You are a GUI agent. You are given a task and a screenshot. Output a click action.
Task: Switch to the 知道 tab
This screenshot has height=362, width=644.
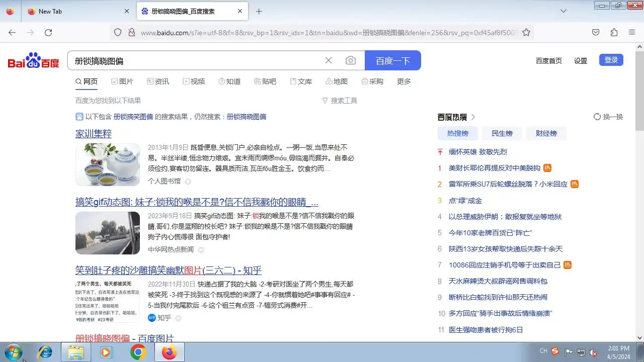coord(229,81)
